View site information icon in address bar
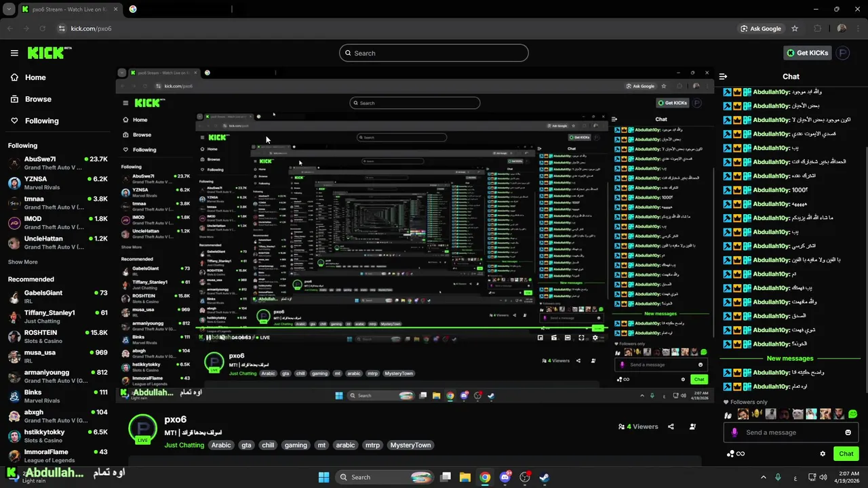868x488 pixels. point(62,28)
